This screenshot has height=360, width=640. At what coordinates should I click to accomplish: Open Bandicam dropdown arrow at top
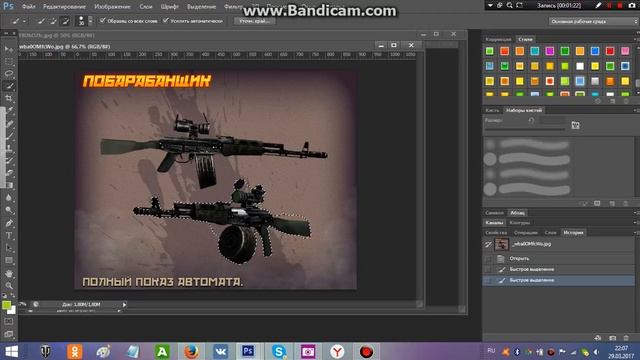tap(490, 5)
